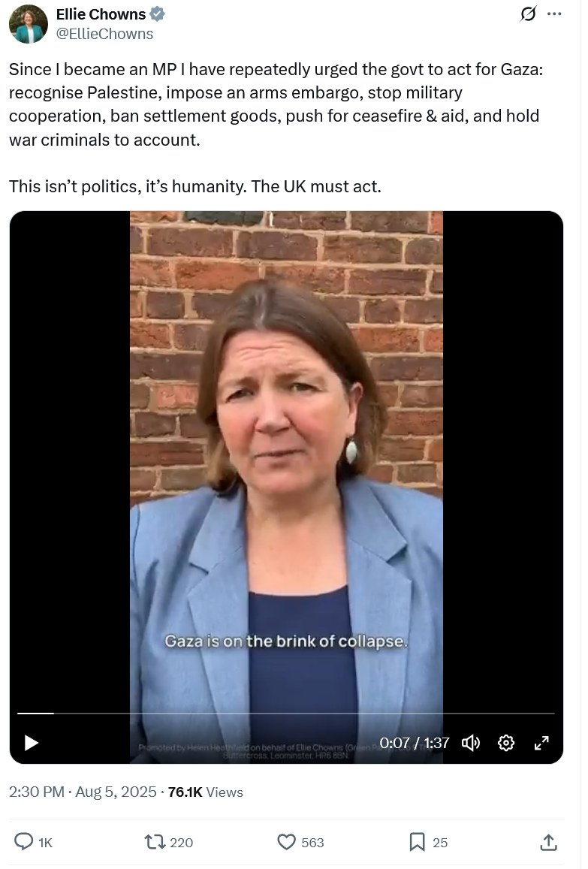Open the three-dot more options menu
The height and width of the screenshot is (869, 588).
pyautogui.click(x=554, y=14)
